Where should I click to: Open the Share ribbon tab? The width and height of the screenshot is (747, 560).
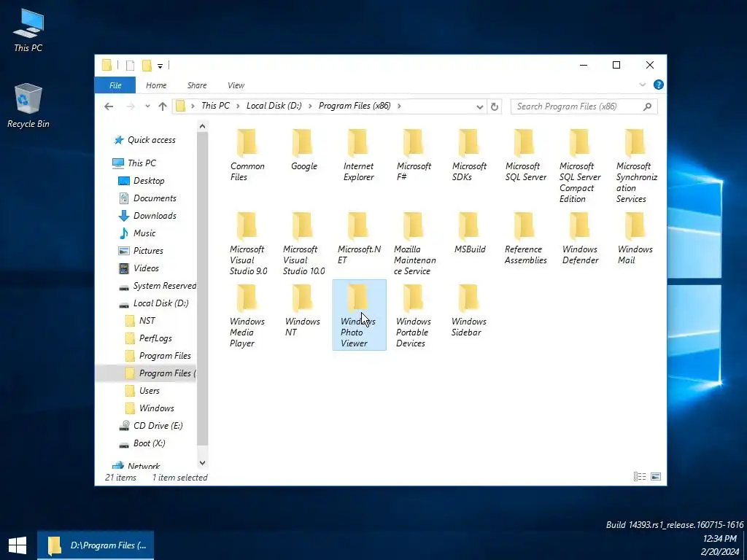tap(197, 85)
